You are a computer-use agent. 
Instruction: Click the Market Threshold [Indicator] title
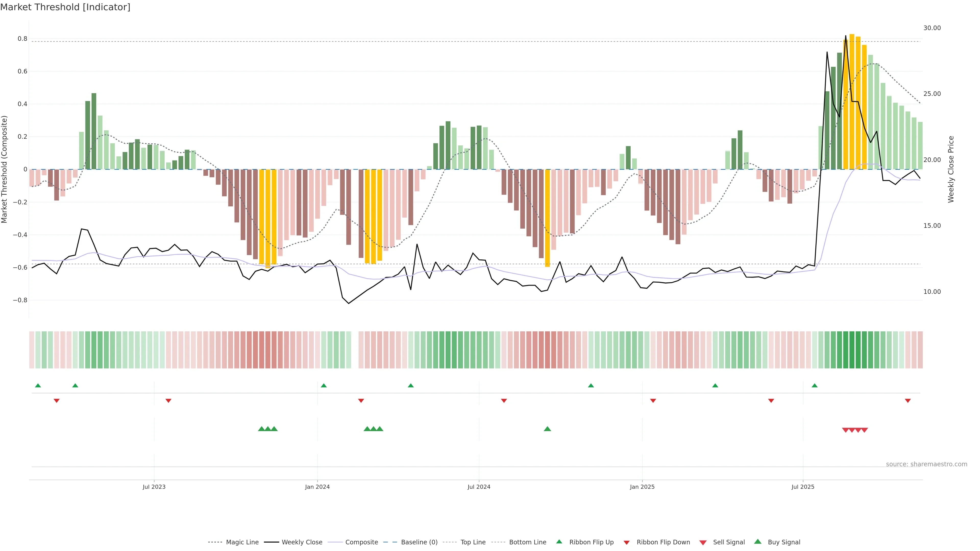[65, 7]
